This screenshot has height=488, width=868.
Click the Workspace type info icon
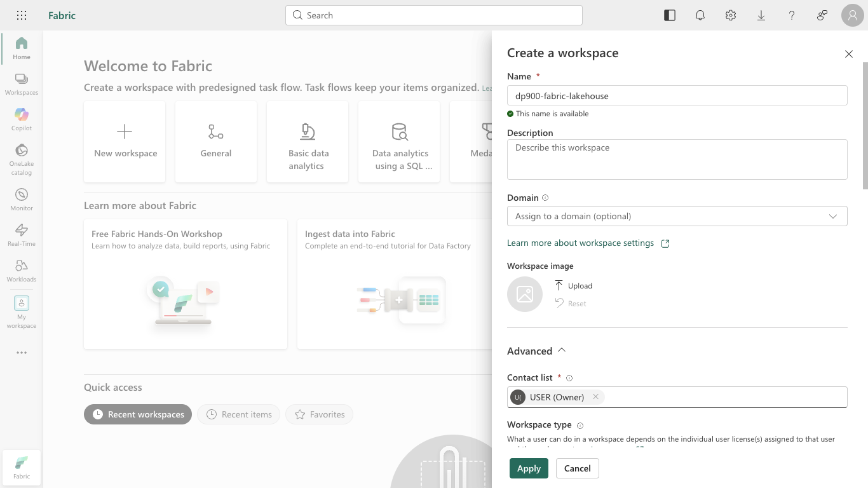click(x=580, y=425)
